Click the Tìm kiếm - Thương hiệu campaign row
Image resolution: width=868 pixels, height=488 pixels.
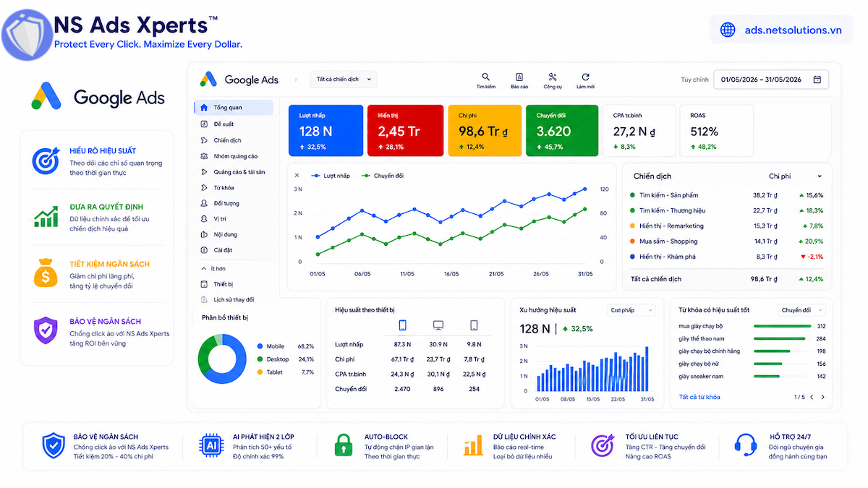(726, 210)
